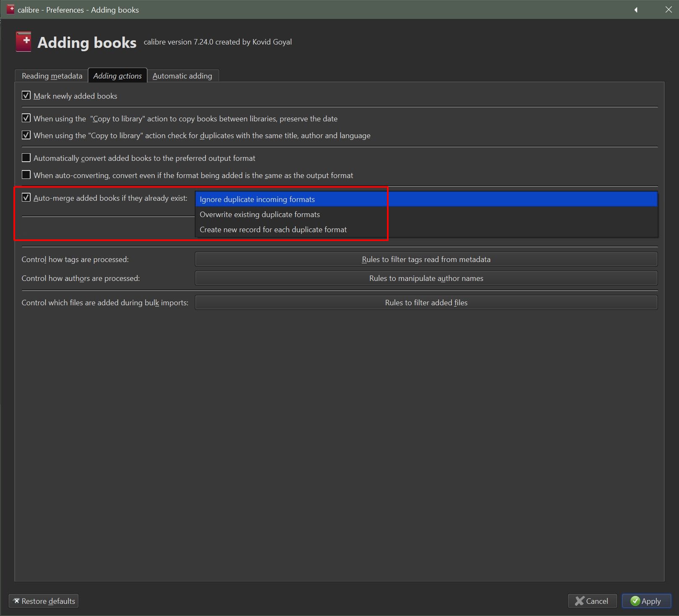Pick Create new record for each duplicate format
The width and height of the screenshot is (679, 616).
point(426,230)
